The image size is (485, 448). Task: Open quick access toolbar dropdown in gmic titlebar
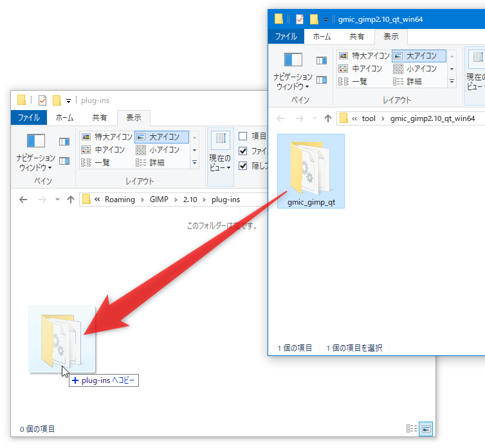(325, 20)
